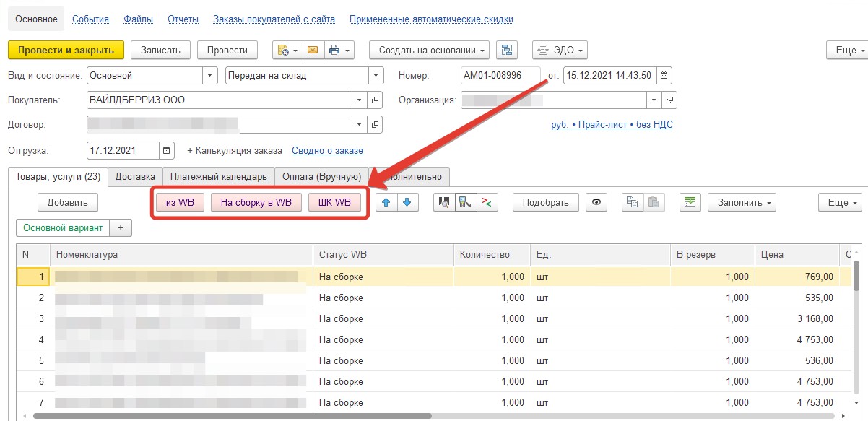Click the document structure icon

508,50
